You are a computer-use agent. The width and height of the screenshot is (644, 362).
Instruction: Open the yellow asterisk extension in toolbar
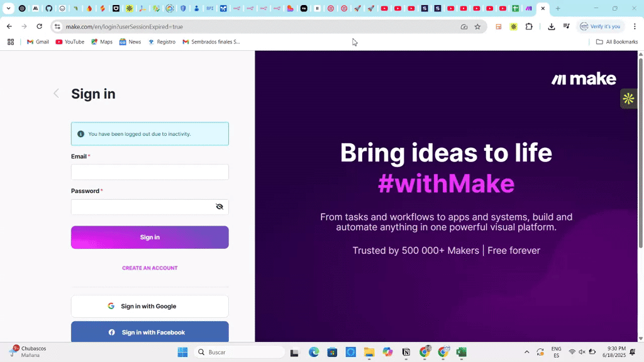coord(513,26)
